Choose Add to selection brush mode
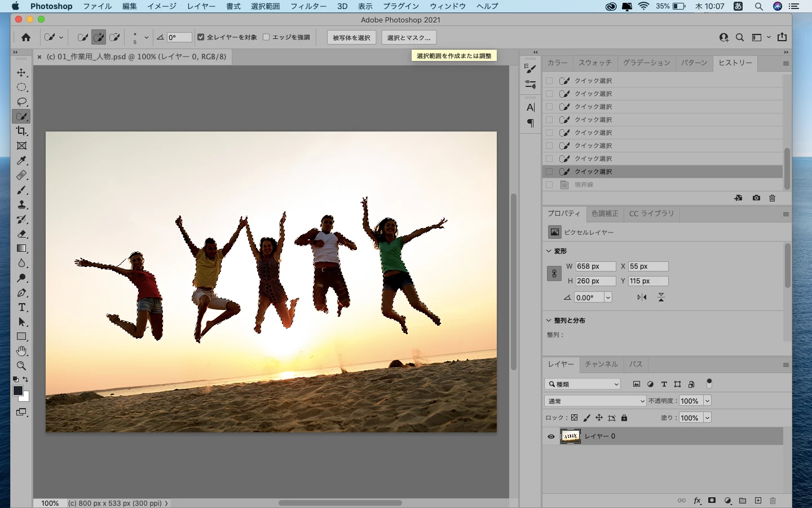812x508 pixels. coord(99,37)
